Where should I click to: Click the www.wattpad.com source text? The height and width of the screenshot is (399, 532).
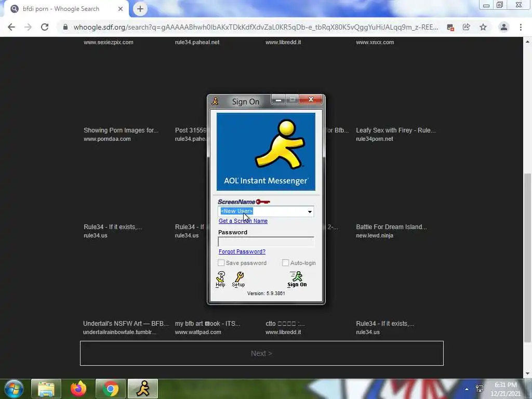coord(198,332)
